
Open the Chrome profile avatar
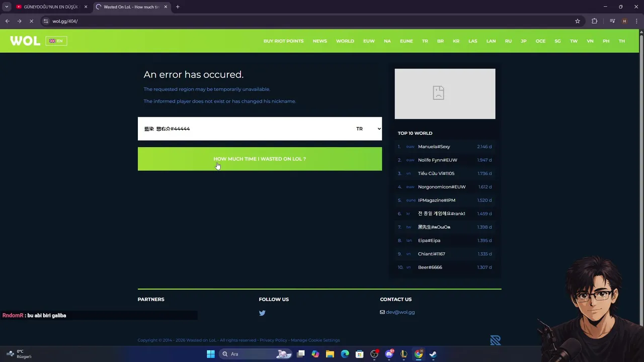tap(624, 21)
